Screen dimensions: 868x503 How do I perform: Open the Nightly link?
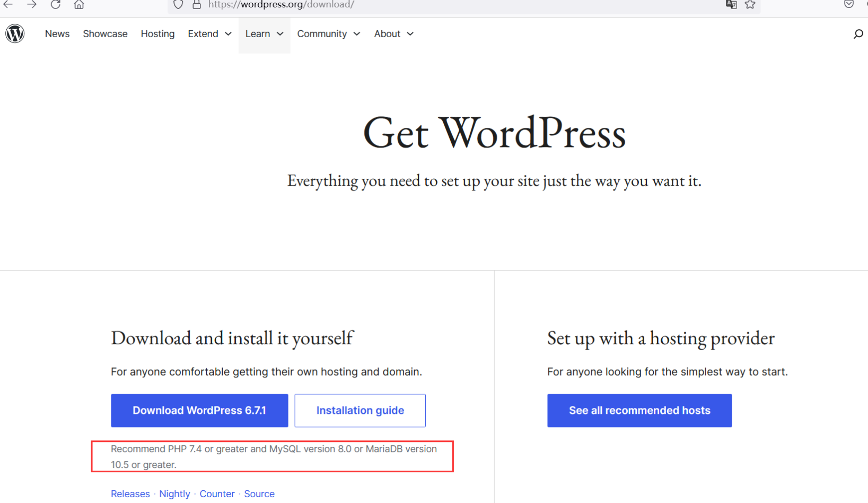pos(174,494)
